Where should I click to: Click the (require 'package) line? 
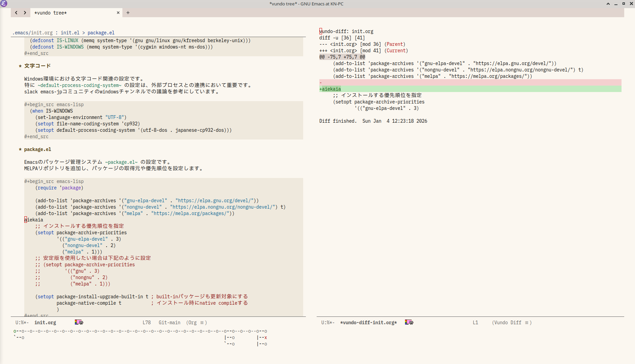coord(59,188)
